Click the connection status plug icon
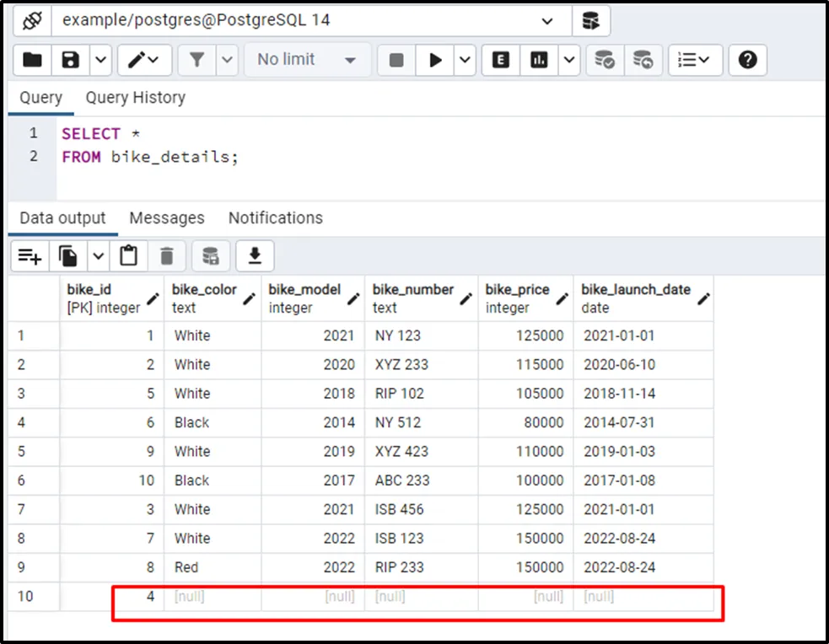Image resolution: width=829 pixels, height=644 pixels. coord(31,21)
